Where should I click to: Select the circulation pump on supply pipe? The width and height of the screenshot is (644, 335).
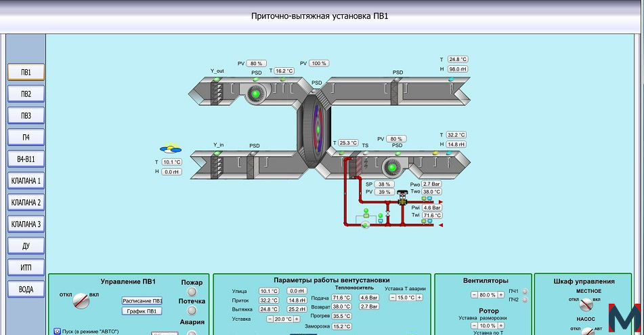365,224
